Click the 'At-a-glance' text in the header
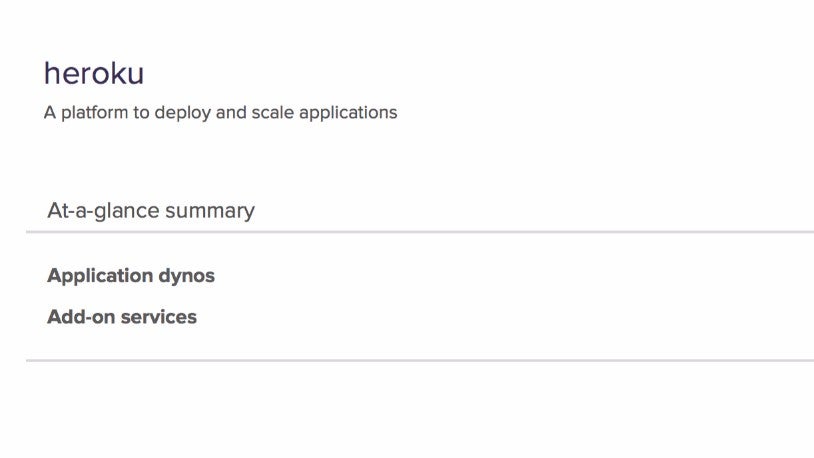The width and height of the screenshot is (814, 458). point(104,210)
